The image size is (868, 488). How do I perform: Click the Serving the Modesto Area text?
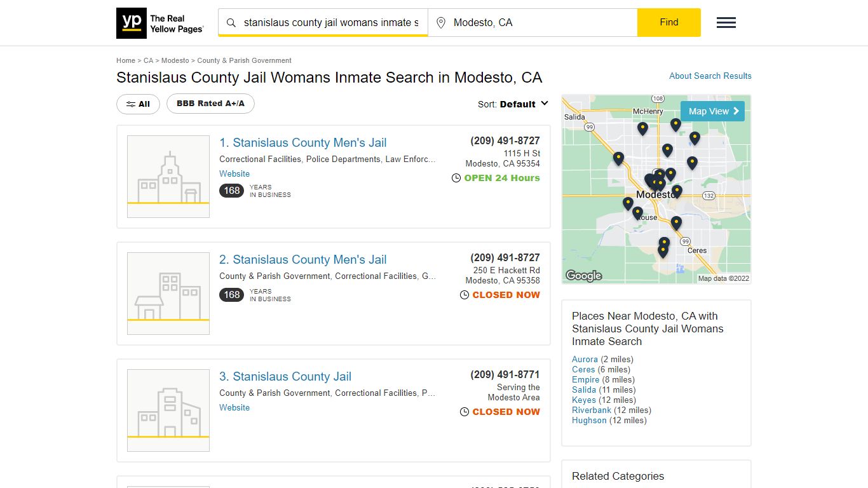pos(514,392)
